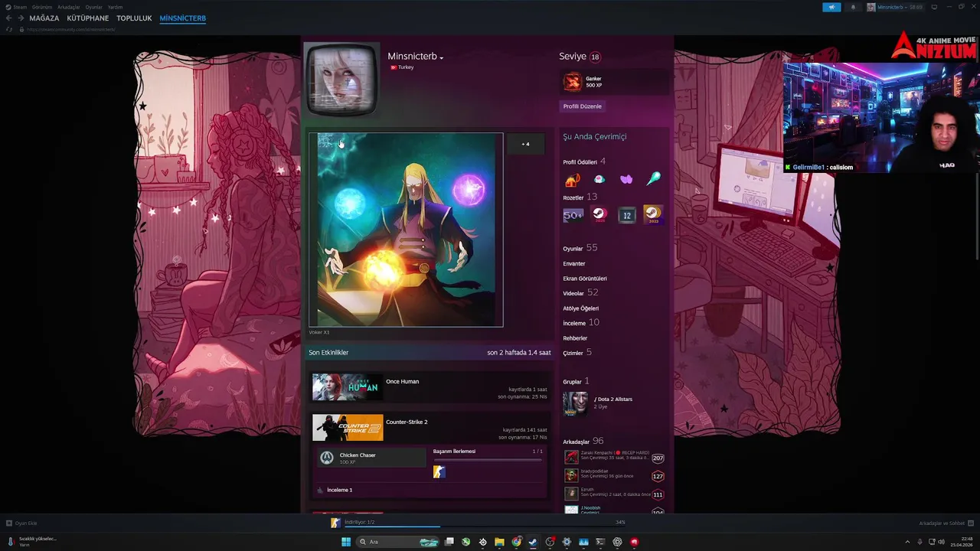The height and width of the screenshot is (551, 980).
Task: Open the Arkadaşlar 96 friends list
Action: pyautogui.click(x=583, y=441)
